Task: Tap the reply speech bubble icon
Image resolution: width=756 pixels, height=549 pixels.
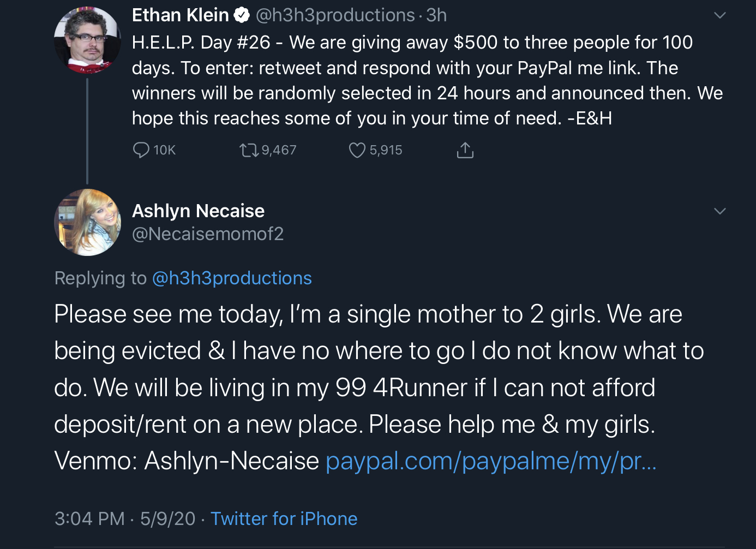Action: 141,150
